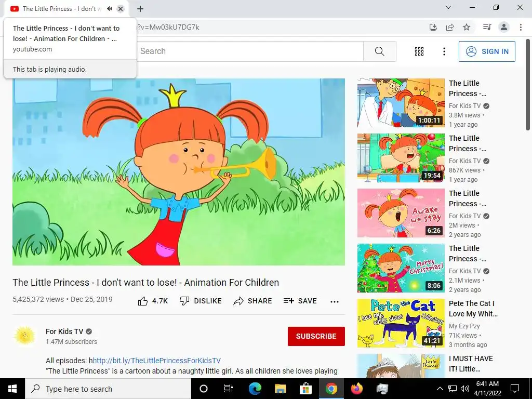Open I MUST HAVE IT! Little video title
Viewport: 532px width, 399px height.
click(471, 364)
